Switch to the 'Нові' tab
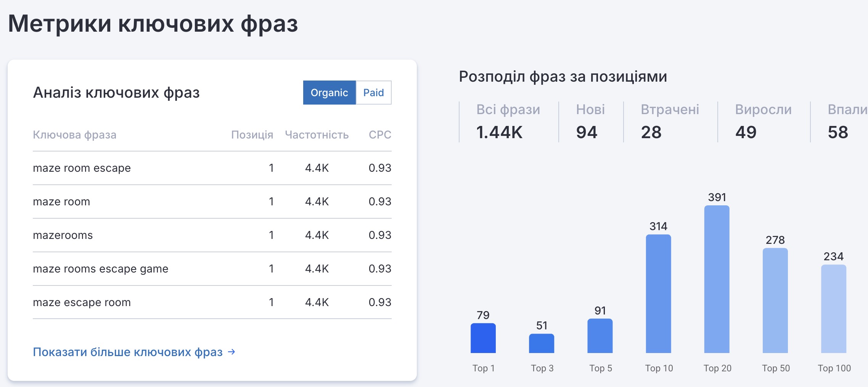The image size is (868, 387). click(590, 121)
